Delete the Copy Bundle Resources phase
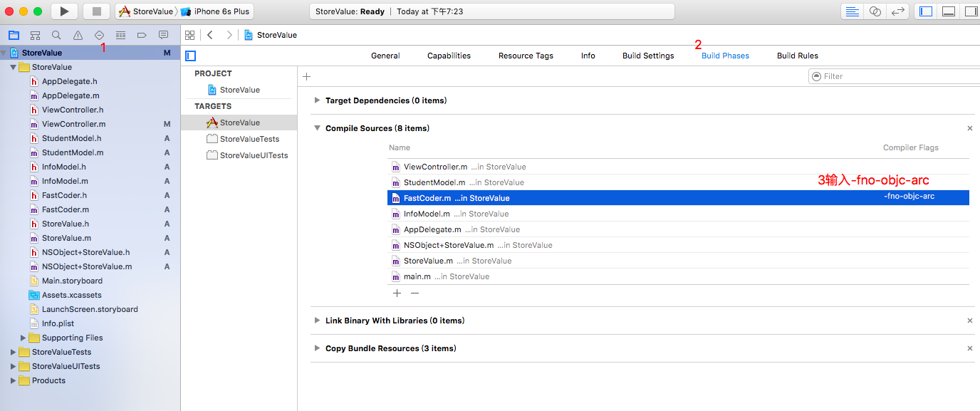 pyautogui.click(x=969, y=348)
